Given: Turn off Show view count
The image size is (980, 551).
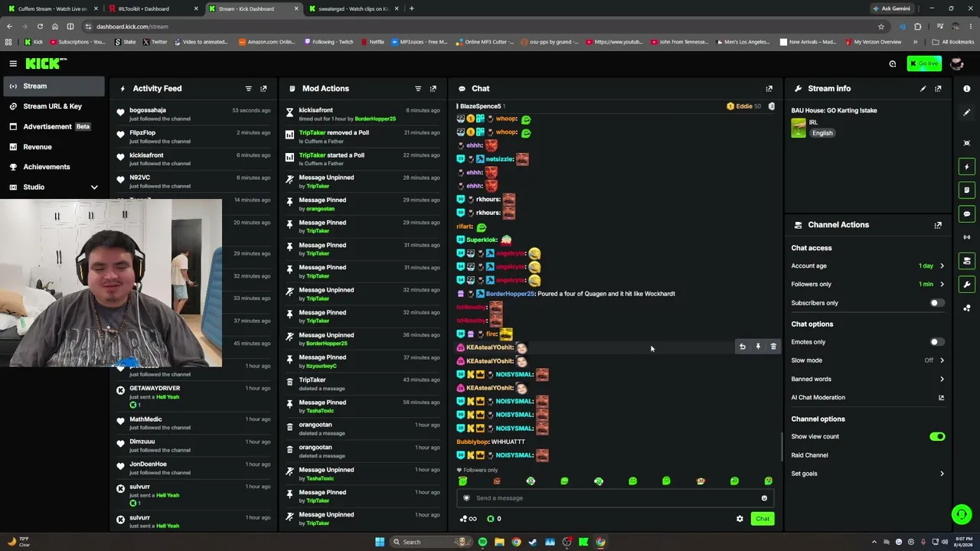Looking at the screenshot, I should click(937, 437).
